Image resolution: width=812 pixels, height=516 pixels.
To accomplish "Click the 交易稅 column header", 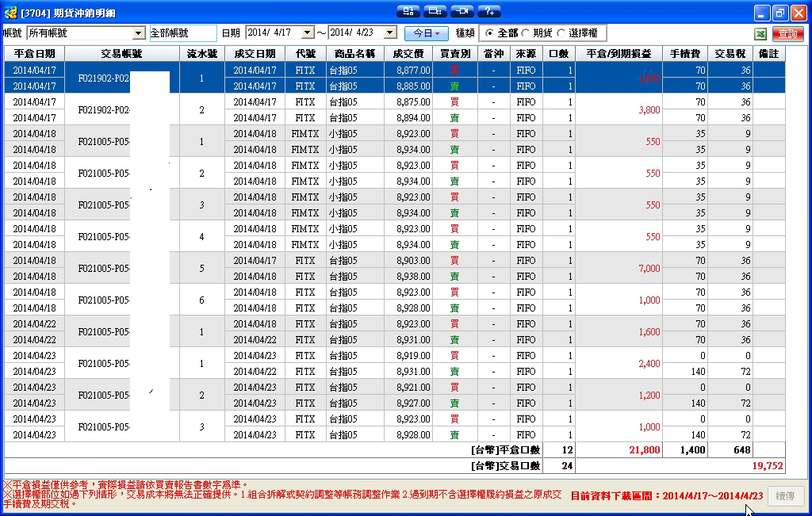I will coord(730,54).
